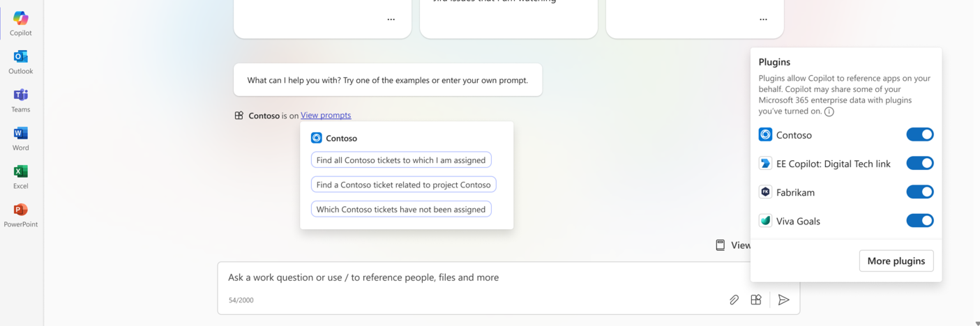Click the plugin icon beside 'Contoso is on'
The image size is (980, 326).
tap(239, 115)
